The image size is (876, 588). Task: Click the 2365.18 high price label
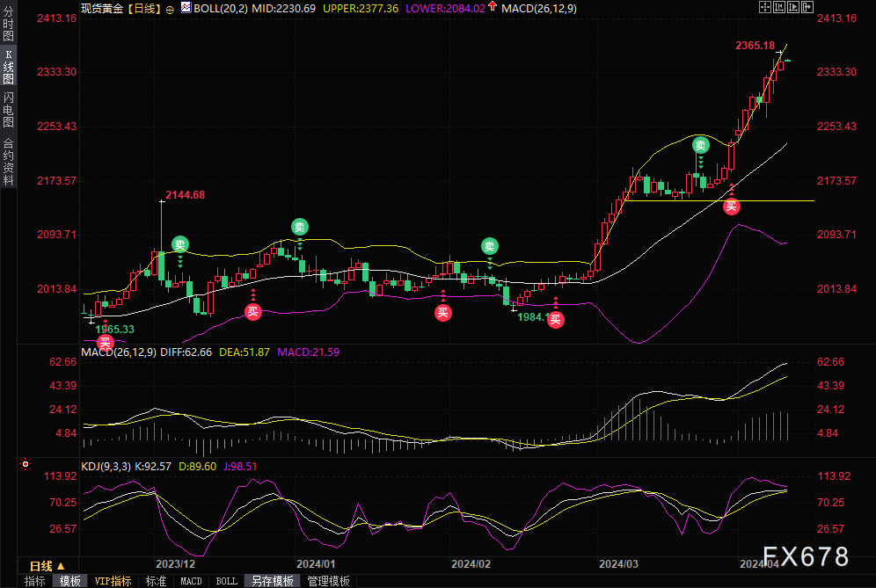pos(755,46)
